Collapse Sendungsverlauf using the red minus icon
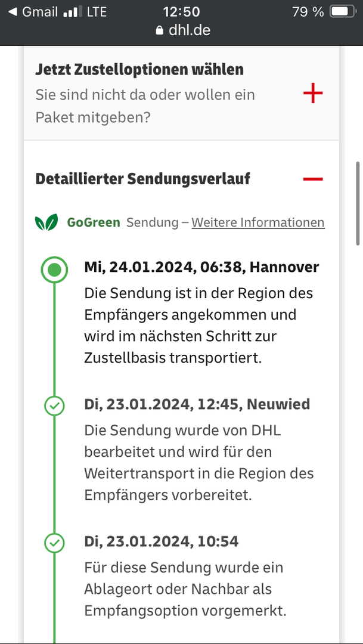363x644 pixels. 313,179
